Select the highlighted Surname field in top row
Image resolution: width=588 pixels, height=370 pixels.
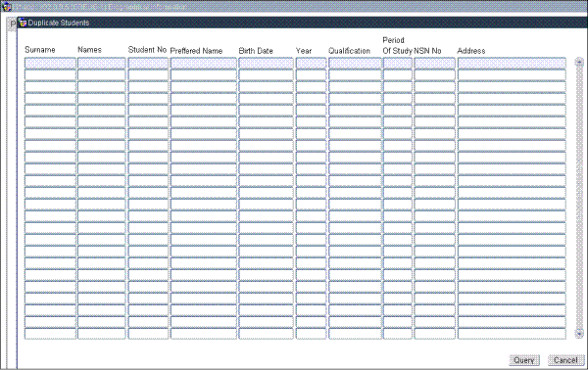point(50,63)
